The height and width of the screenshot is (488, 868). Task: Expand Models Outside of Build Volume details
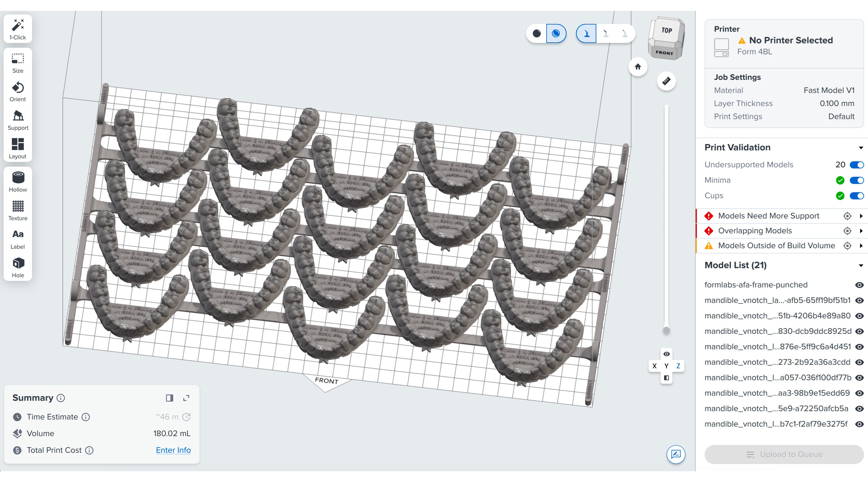(x=861, y=246)
